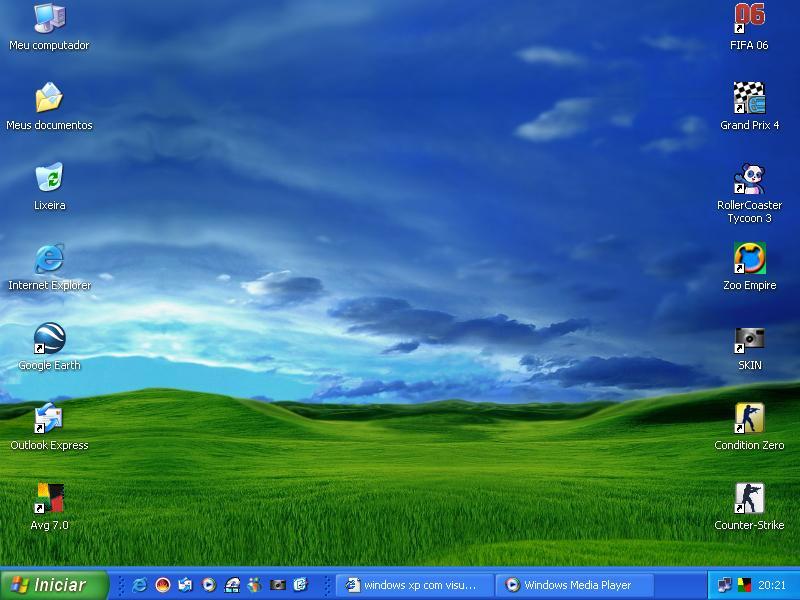Switch to the 'windows xp com visu...' taskbar window
Screen dimensions: 800x600
[x=415, y=585]
